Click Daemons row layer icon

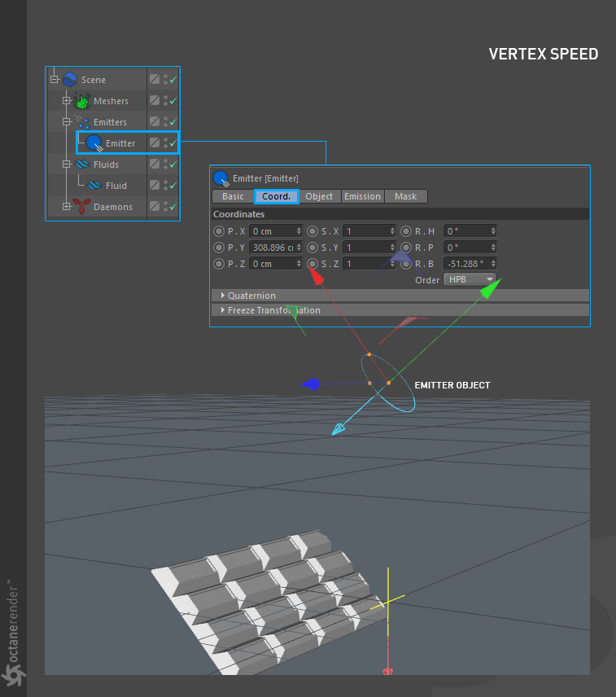pyautogui.click(x=154, y=206)
